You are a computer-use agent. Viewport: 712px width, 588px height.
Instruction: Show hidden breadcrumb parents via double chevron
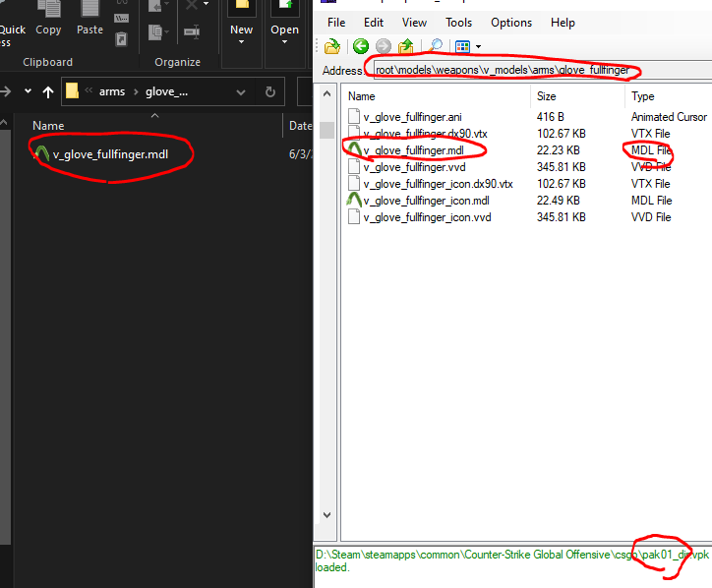click(x=89, y=90)
